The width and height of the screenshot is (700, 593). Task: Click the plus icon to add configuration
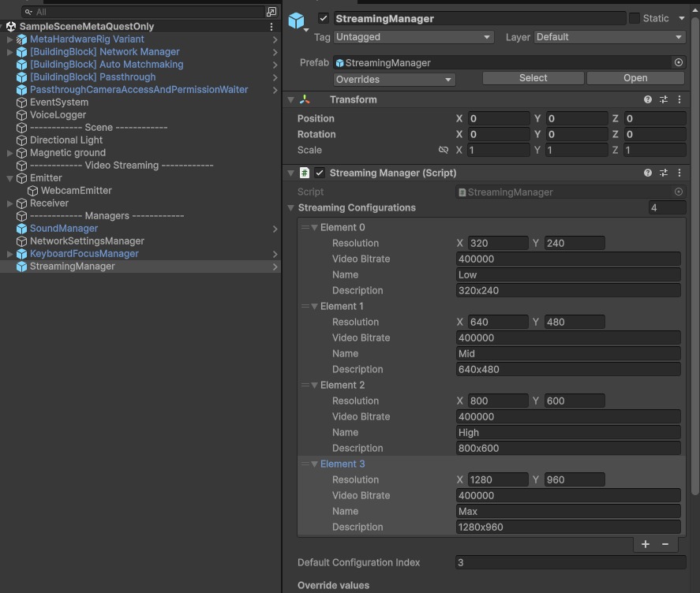646,544
